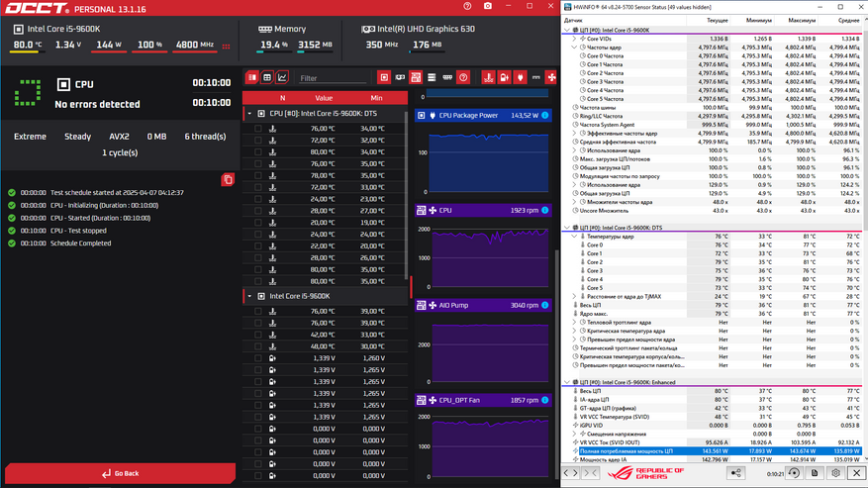Switch to the split table-and-graph view
The image size is (868, 488).
(x=251, y=77)
